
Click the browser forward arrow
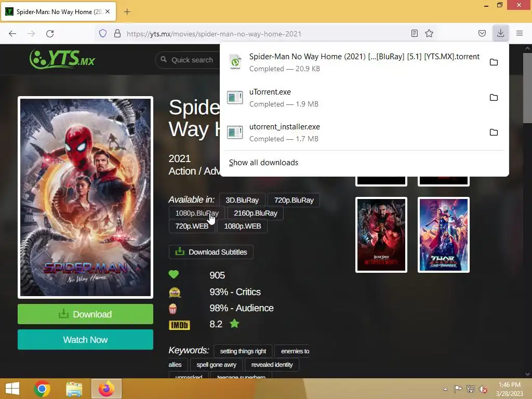point(31,34)
